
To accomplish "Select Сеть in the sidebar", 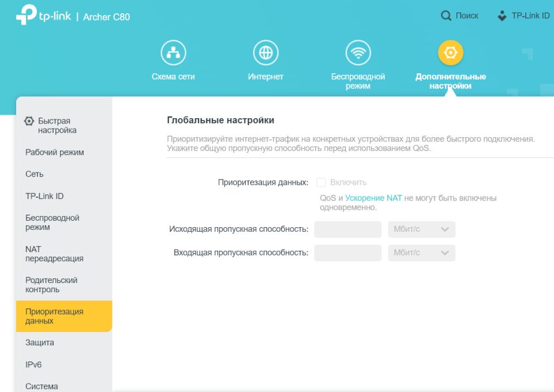I will pyautogui.click(x=35, y=174).
